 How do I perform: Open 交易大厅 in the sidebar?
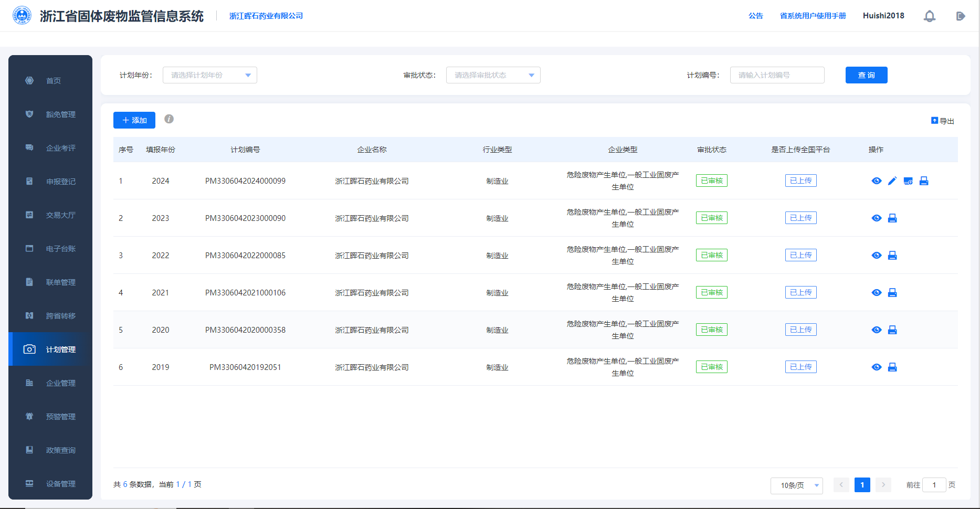(x=50, y=215)
